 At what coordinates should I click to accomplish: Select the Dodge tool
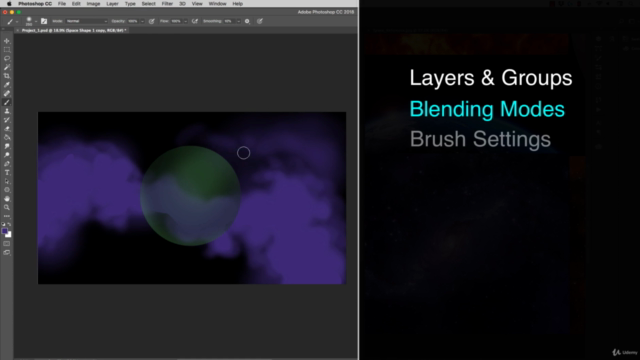pyautogui.click(x=7, y=155)
